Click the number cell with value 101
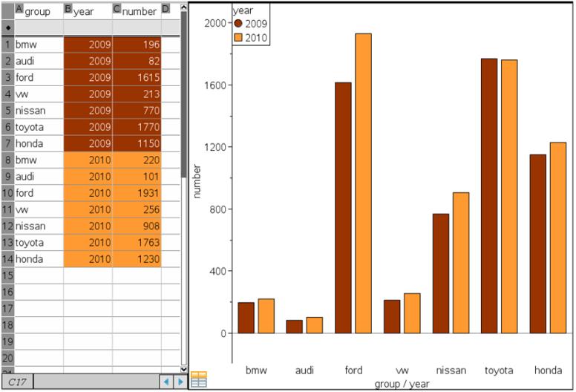 pos(137,177)
